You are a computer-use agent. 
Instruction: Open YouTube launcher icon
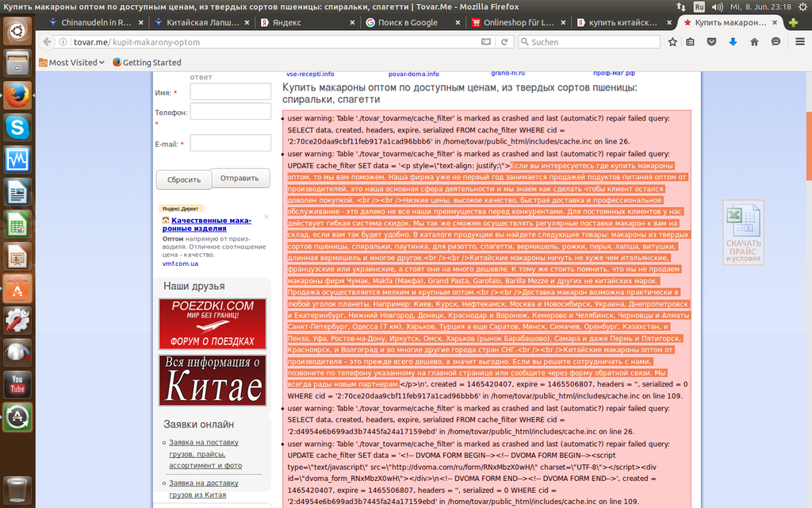17,384
